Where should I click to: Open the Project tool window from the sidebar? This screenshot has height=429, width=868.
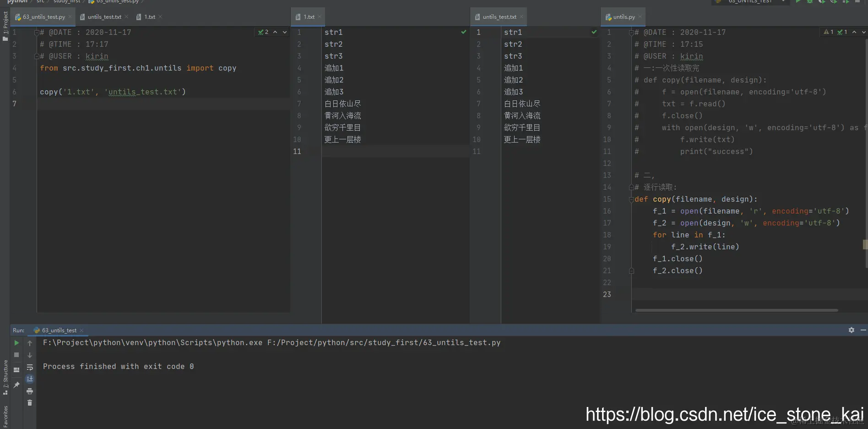point(5,26)
